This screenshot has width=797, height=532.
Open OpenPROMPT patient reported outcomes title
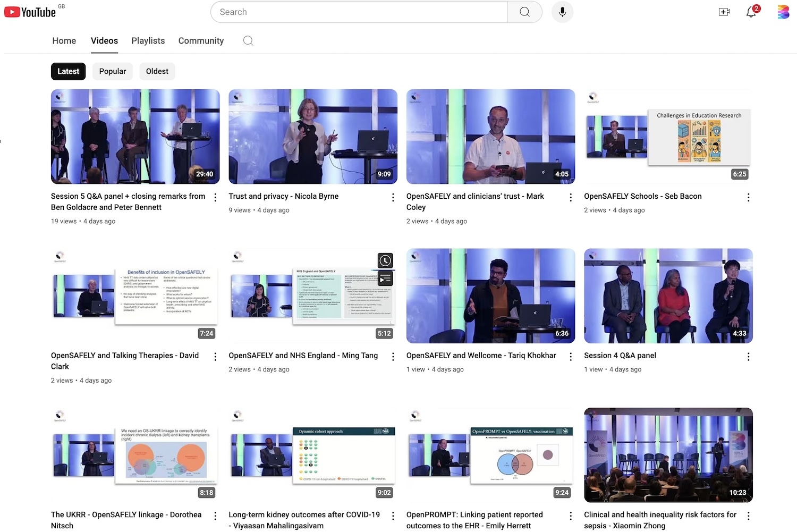474,520
